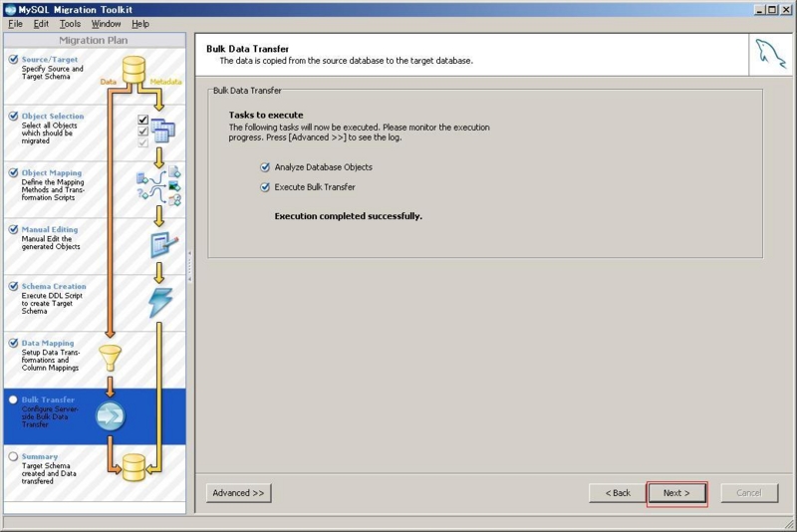Image resolution: width=797 pixels, height=532 pixels.
Task: Click the Source/Target step checkmark
Action: tap(13, 60)
